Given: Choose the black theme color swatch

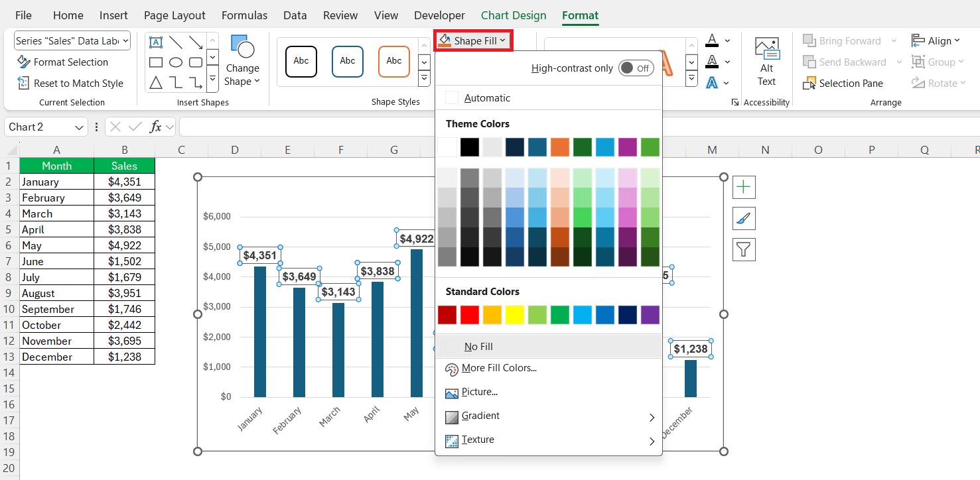Looking at the screenshot, I should pos(470,147).
